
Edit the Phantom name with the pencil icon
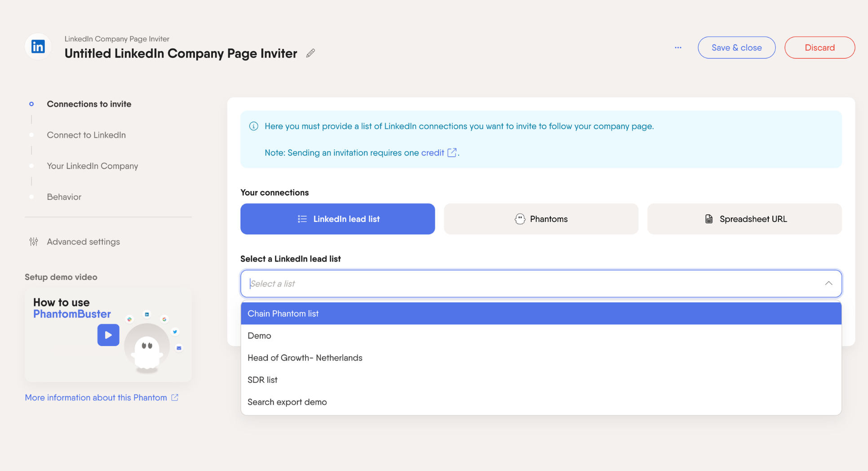tap(310, 53)
